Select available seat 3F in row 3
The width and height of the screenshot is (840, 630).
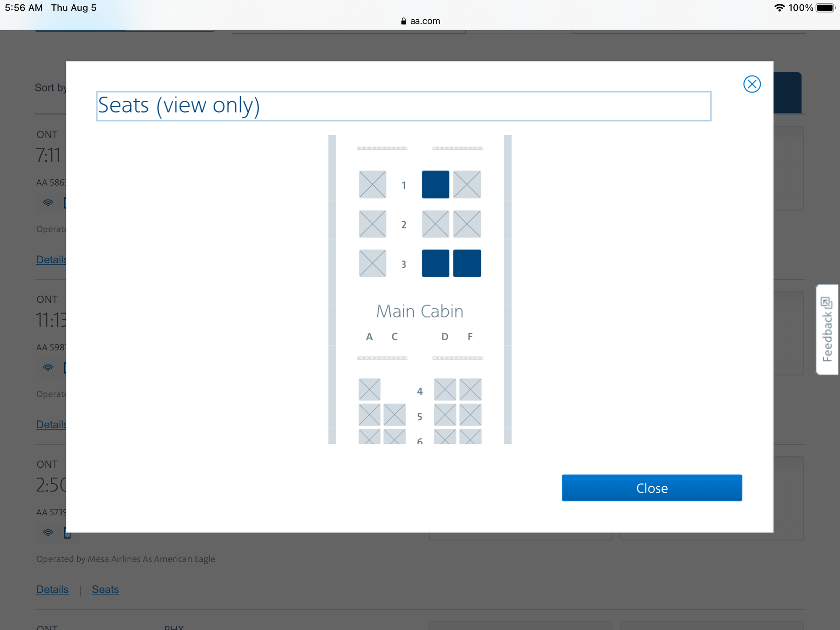click(x=467, y=263)
